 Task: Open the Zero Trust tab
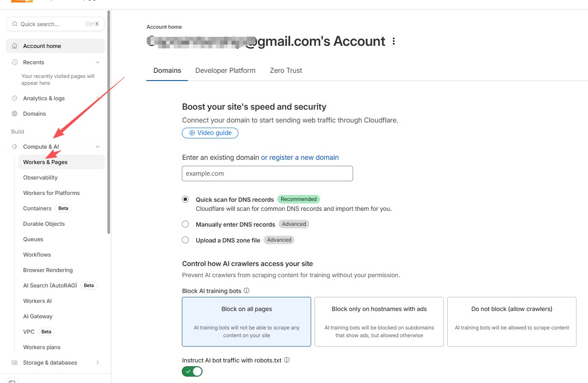(286, 71)
